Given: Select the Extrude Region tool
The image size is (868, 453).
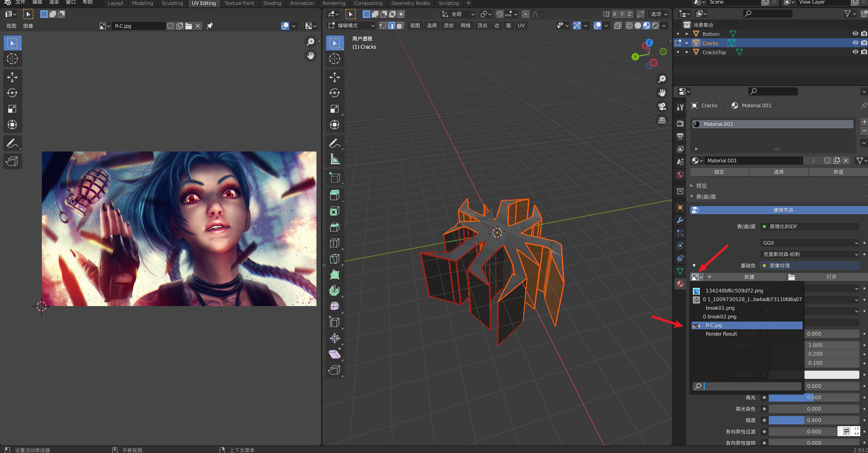Looking at the screenshot, I should (x=335, y=196).
